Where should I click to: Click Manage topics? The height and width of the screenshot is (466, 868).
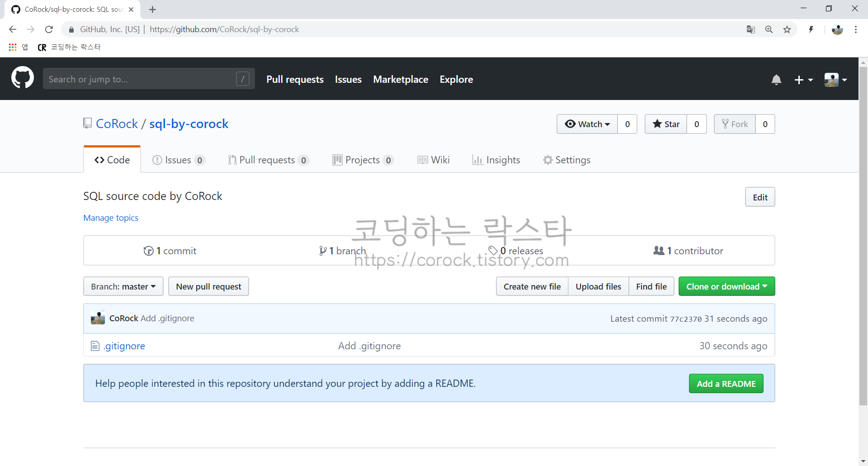click(111, 218)
